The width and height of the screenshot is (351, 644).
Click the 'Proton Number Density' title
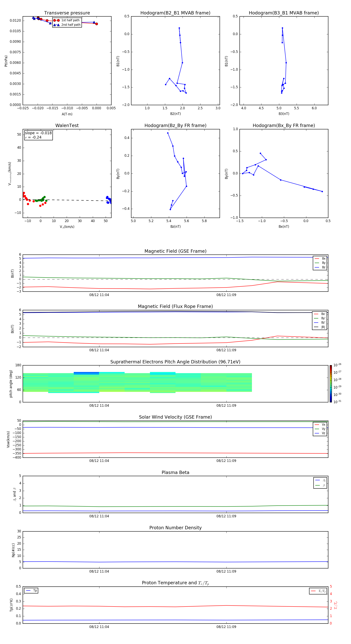coord(175,528)
